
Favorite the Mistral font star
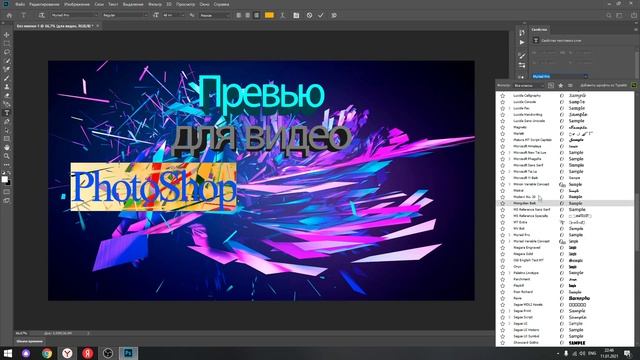click(x=502, y=190)
